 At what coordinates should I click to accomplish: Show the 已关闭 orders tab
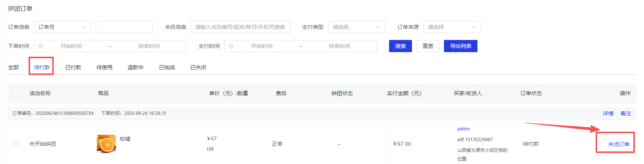tap(198, 67)
